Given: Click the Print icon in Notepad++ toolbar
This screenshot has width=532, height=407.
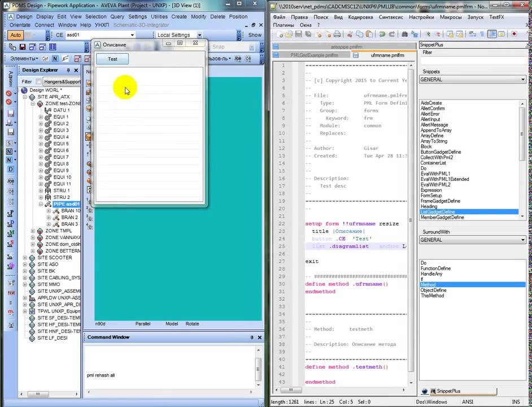Looking at the screenshot, I should 337,34.
